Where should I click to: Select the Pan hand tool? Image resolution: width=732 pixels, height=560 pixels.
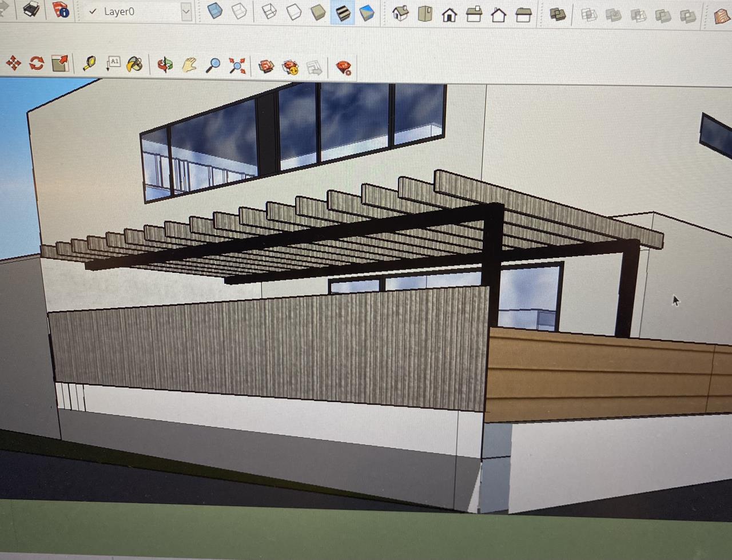[x=189, y=65]
